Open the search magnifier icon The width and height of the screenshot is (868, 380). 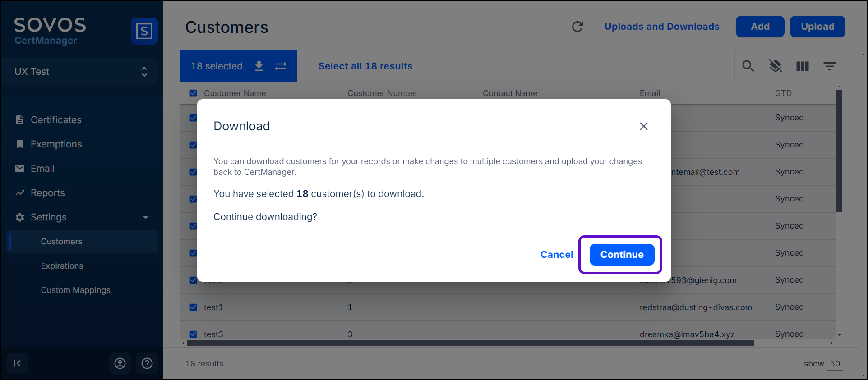[748, 66]
